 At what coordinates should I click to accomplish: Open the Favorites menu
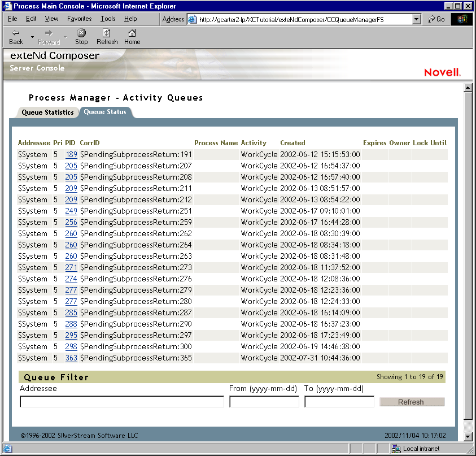[x=80, y=19]
